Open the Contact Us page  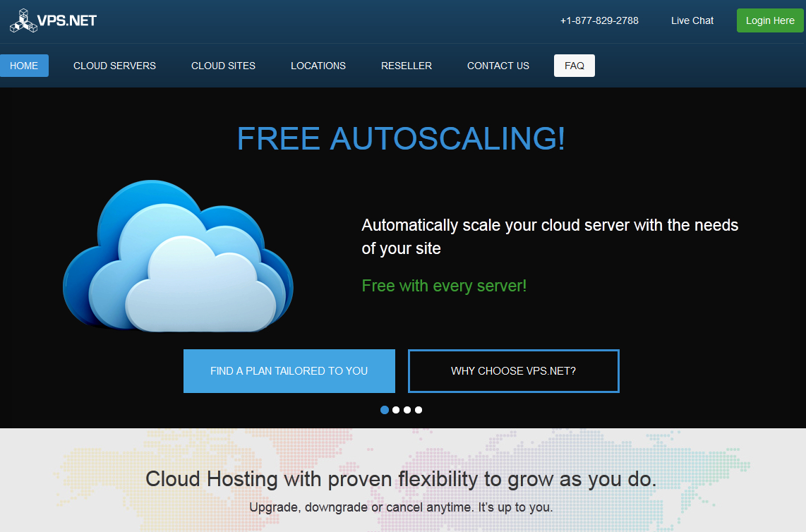[x=498, y=66]
